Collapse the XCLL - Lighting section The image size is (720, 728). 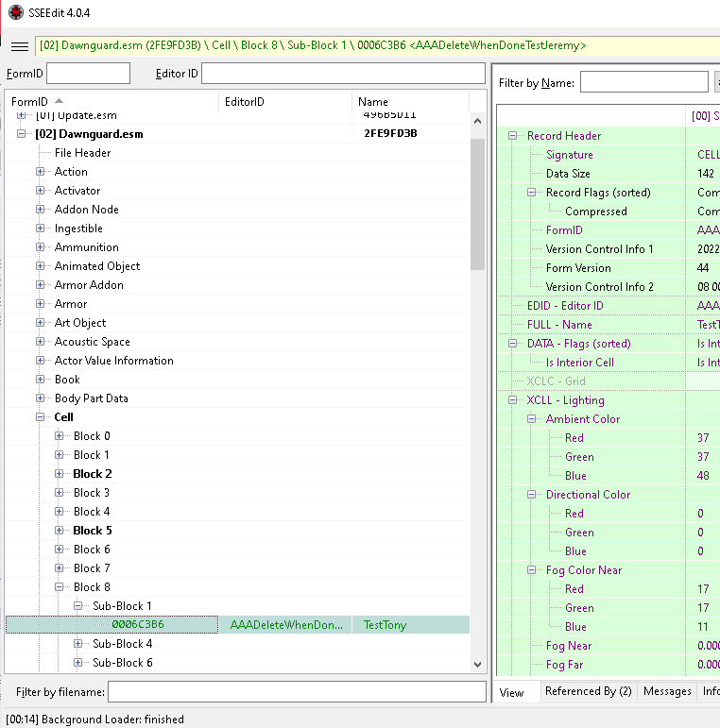[513, 400]
